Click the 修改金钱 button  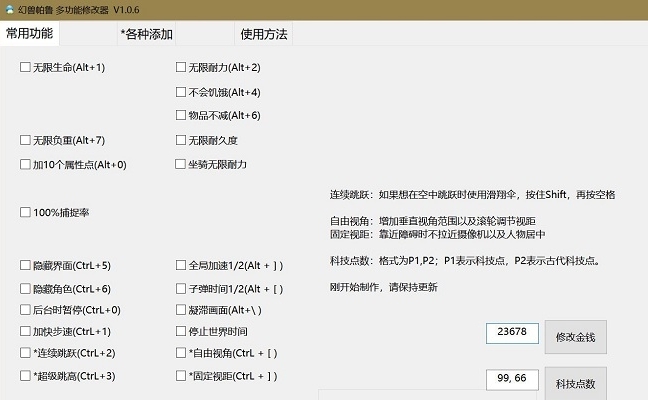click(x=576, y=337)
